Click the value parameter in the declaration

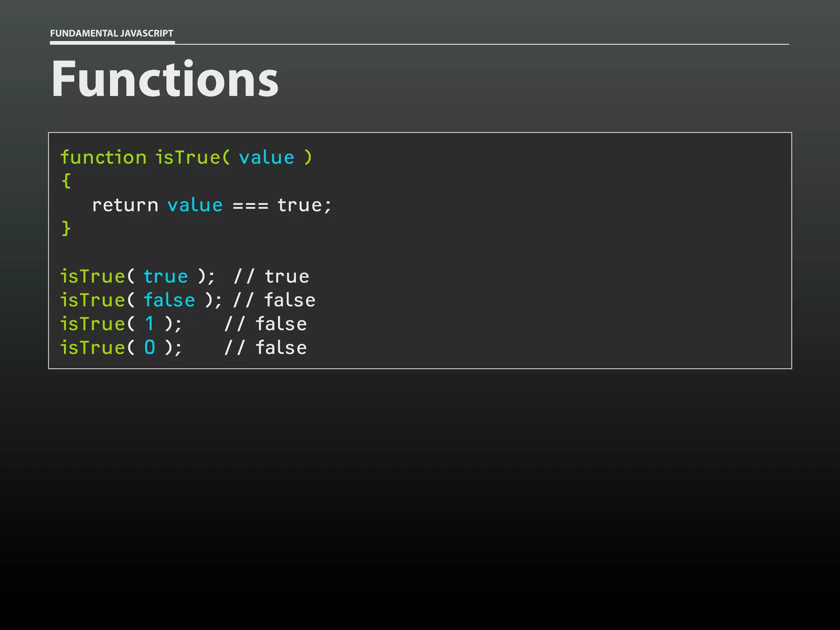267,157
